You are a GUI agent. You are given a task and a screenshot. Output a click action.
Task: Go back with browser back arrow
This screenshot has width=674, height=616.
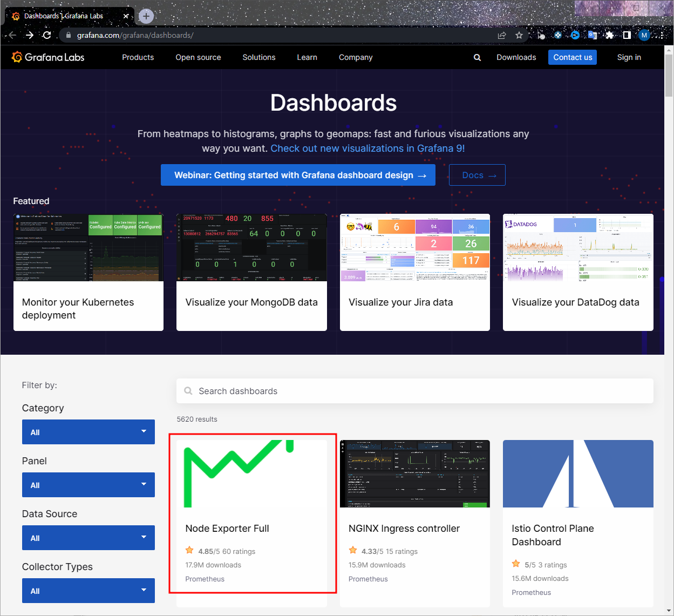(x=12, y=35)
